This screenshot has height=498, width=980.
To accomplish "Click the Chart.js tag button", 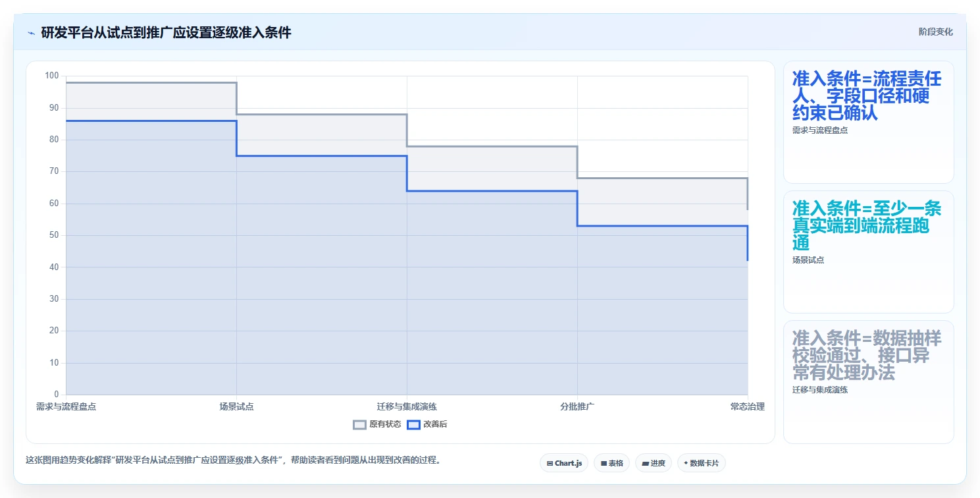I will coord(564,463).
